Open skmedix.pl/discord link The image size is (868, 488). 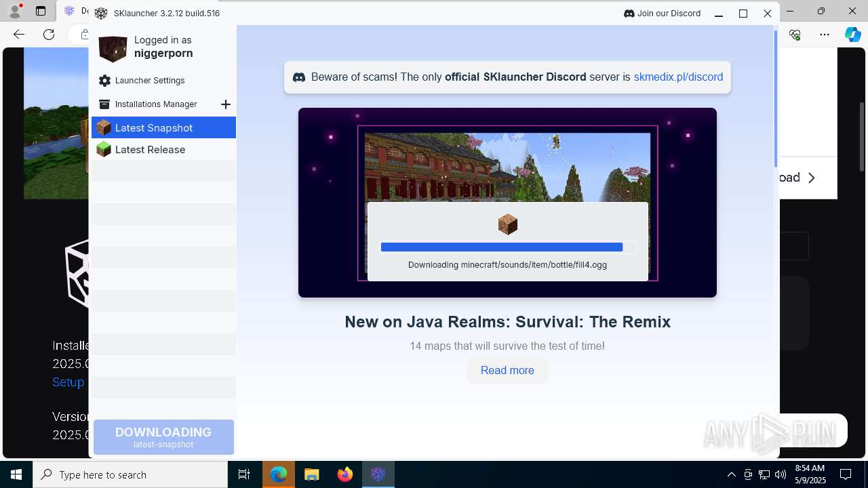pyautogui.click(x=678, y=77)
